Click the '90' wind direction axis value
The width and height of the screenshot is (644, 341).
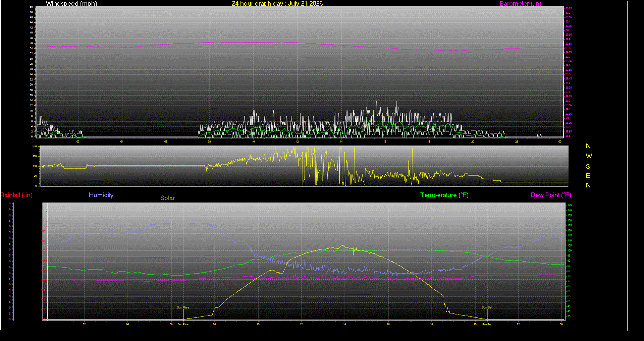35,176
